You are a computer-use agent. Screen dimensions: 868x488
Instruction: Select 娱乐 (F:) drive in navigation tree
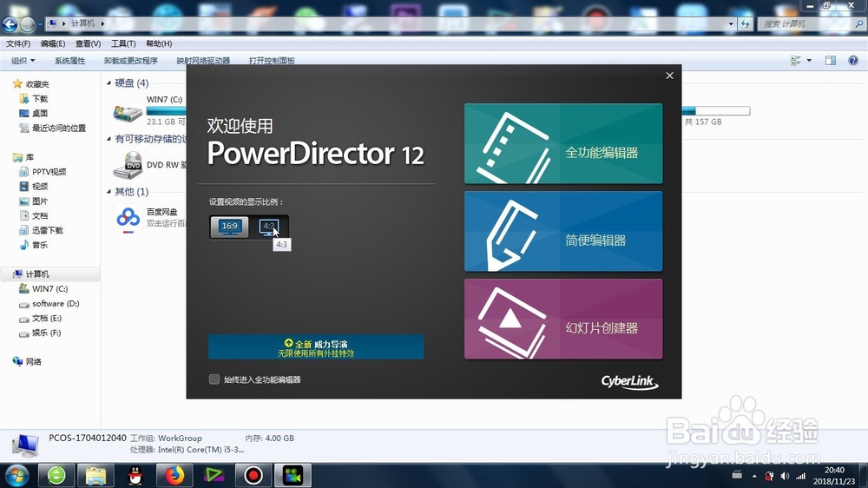point(47,333)
